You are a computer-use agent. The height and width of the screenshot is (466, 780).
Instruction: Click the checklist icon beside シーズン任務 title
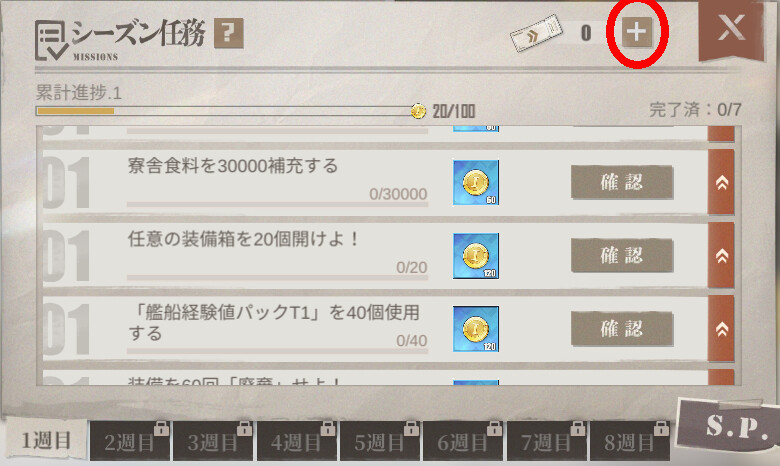51,41
